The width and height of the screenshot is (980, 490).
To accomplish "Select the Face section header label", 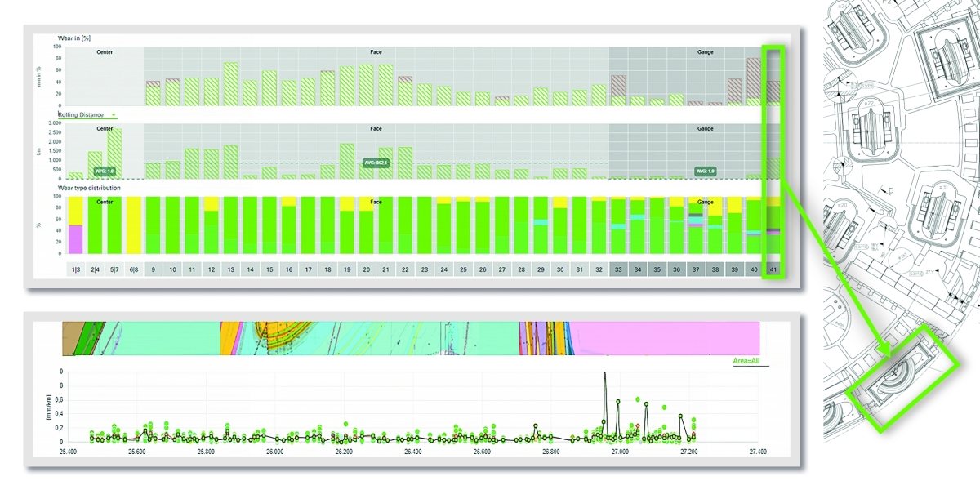I will [x=376, y=51].
